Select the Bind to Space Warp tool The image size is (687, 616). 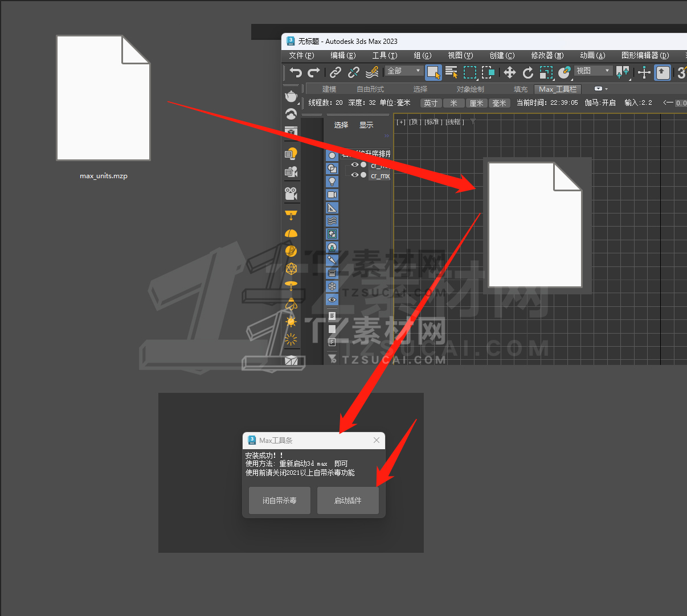[x=372, y=72]
